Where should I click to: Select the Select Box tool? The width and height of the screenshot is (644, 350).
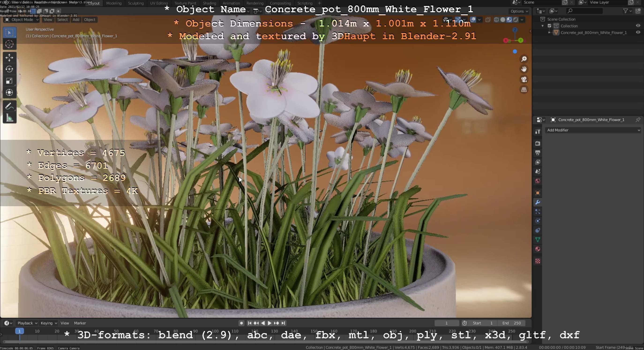(x=10, y=33)
